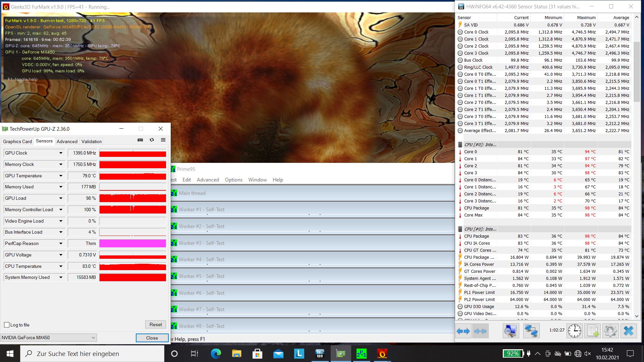Click Close button in GPU-Z
The image size is (644, 362).
tap(152, 338)
